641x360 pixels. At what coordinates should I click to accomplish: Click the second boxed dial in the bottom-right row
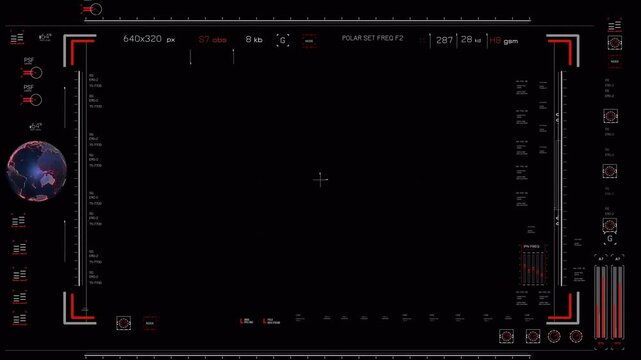[533, 336]
